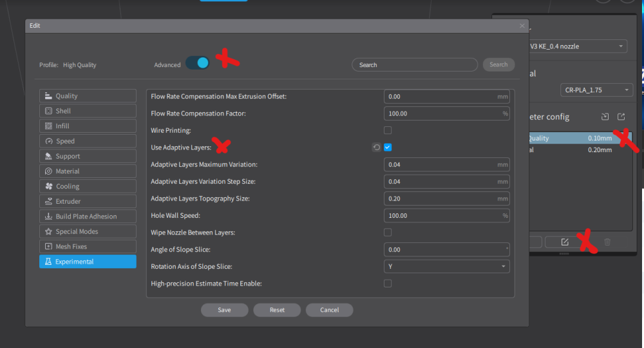Open the Infill settings category
Screen dimensions: 644x348
click(x=88, y=126)
